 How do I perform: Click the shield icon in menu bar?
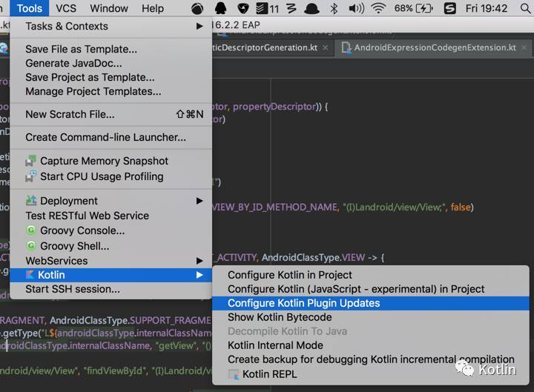click(x=243, y=8)
